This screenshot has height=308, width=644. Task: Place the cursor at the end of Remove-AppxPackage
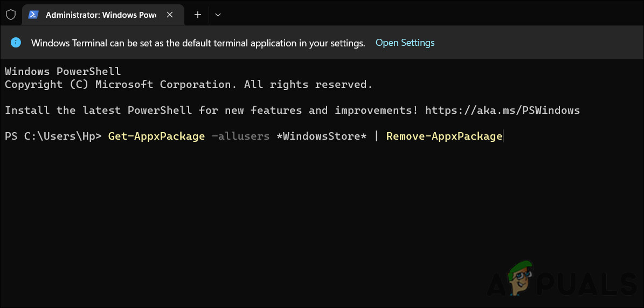point(502,136)
